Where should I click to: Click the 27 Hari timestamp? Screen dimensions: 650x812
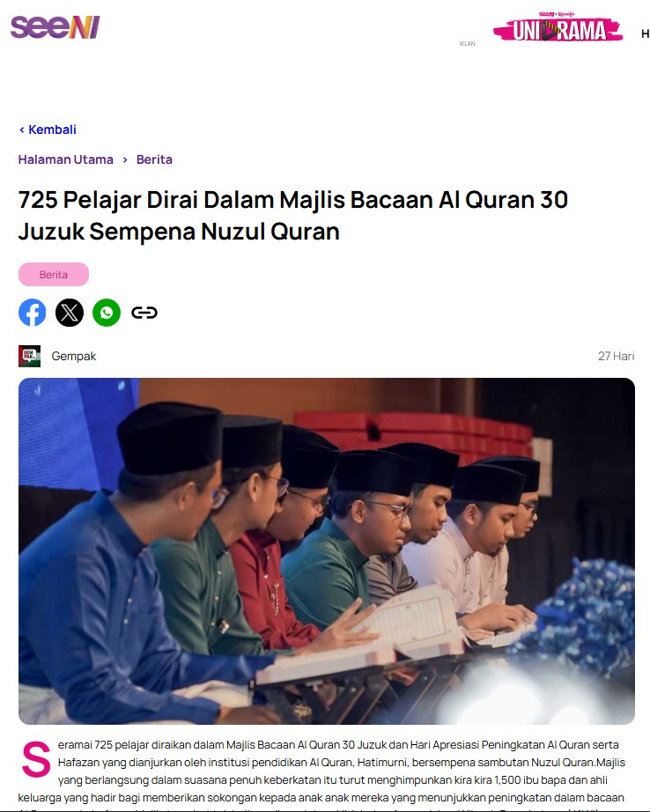click(617, 357)
